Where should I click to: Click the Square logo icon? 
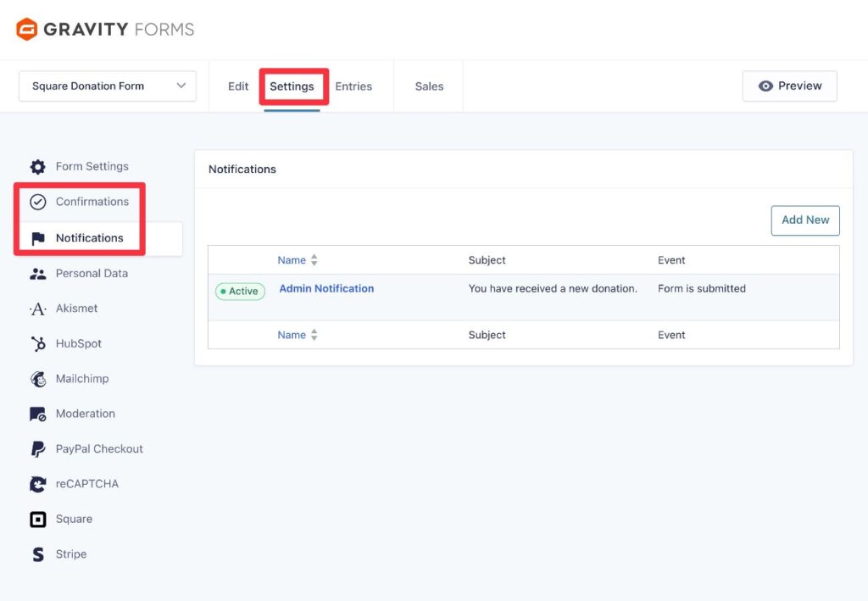point(37,519)
